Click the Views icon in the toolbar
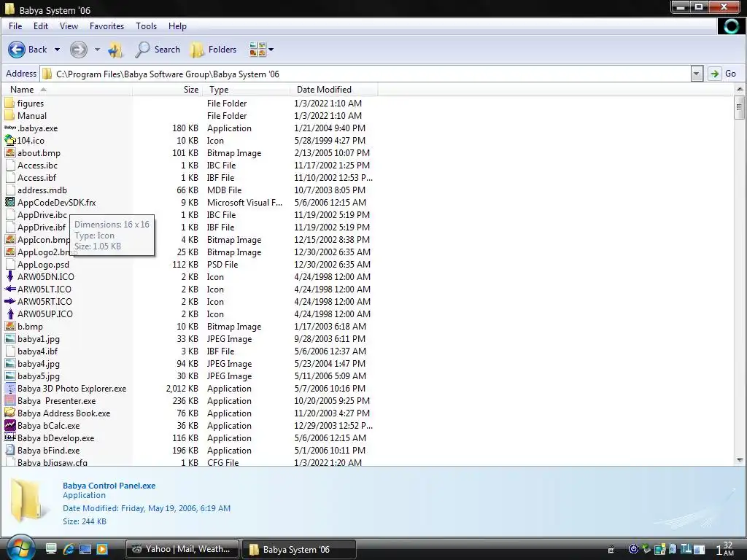This screenshot has width=747, height=560. [x=258, y=49]
